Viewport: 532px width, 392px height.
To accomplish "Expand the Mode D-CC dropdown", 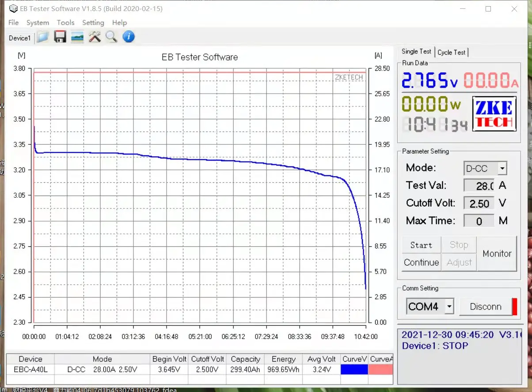I will pos(502,169).
